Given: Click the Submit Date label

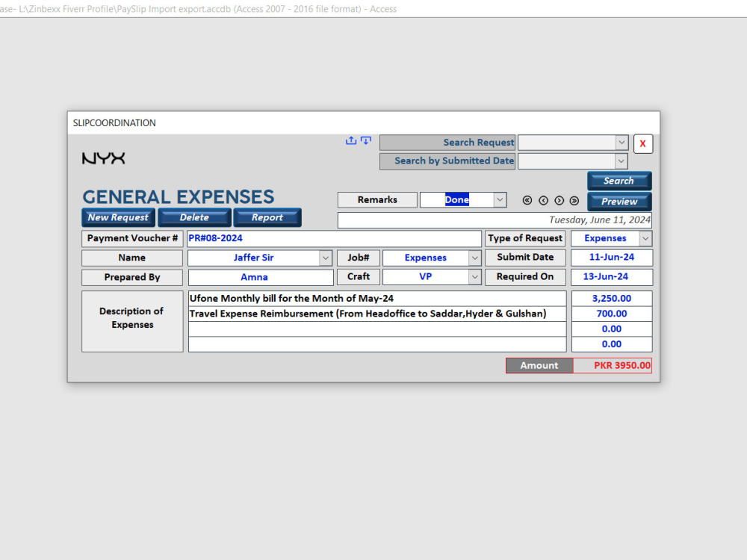Looking at the screenshot, I should [525, 257].
